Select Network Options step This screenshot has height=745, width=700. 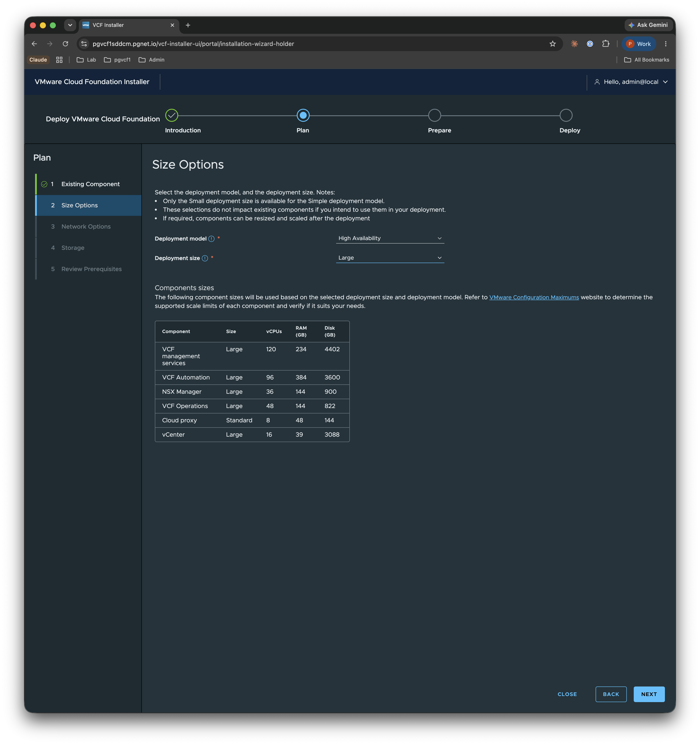[89, 227]
